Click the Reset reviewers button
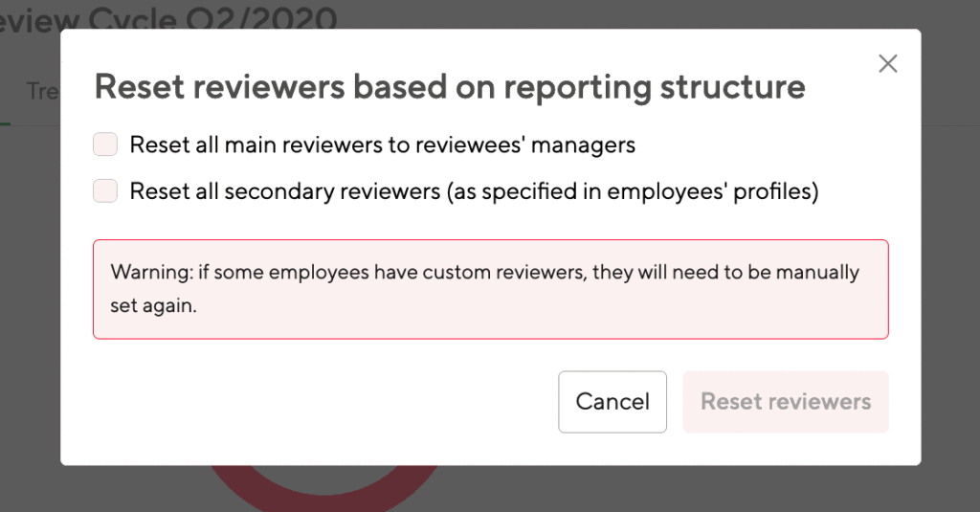 point(785,401)
